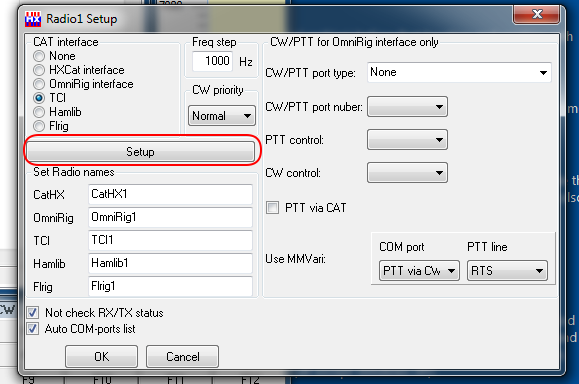Click the TCI radio name field
This screenshot has width=579, height=384.
point(171,240)
